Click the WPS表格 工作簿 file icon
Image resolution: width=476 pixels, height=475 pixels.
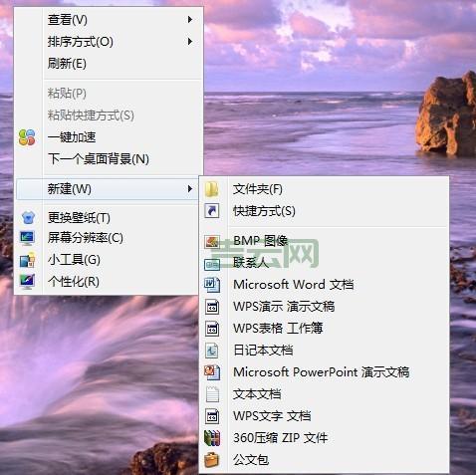212,329
